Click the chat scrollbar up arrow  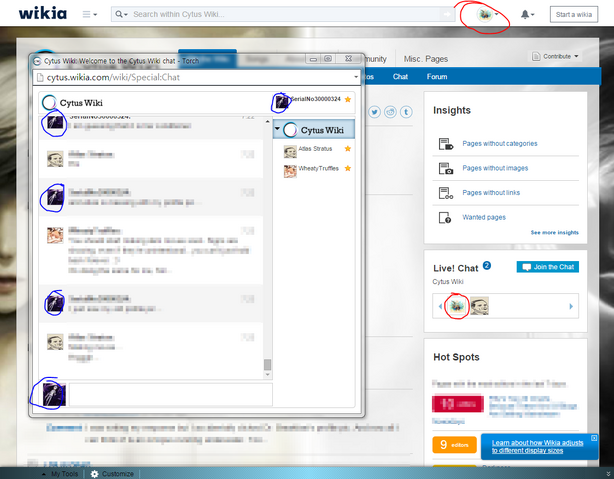click(267, 122)
